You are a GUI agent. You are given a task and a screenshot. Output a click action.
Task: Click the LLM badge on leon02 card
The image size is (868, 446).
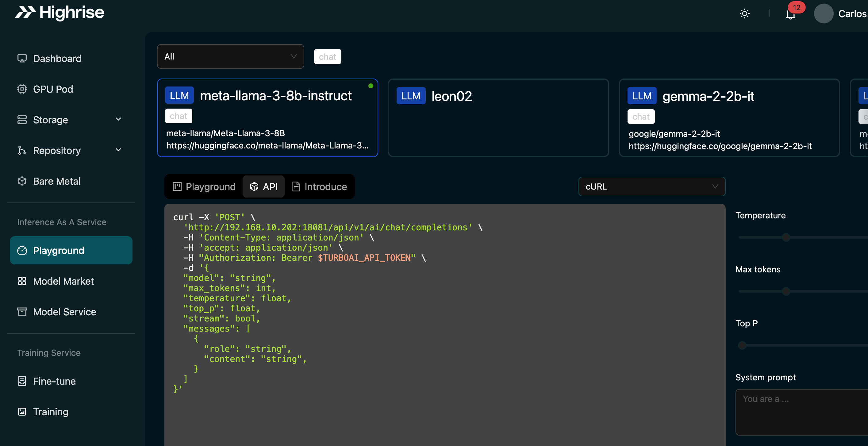(411, 96)
